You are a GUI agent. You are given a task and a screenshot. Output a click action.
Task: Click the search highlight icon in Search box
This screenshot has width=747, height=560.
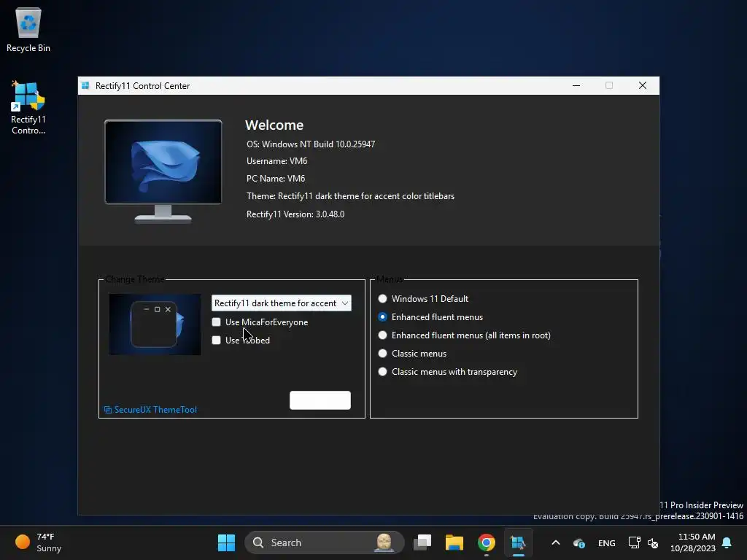[384, 542]
